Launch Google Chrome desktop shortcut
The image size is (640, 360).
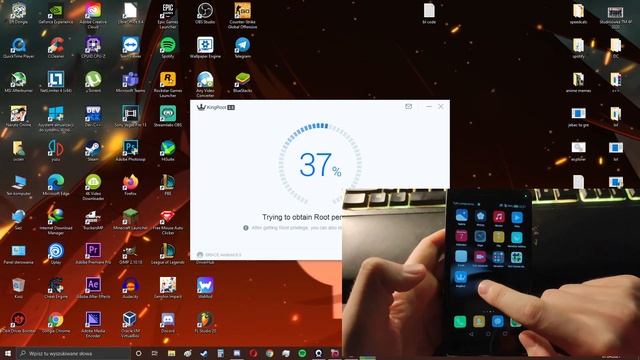56,322
